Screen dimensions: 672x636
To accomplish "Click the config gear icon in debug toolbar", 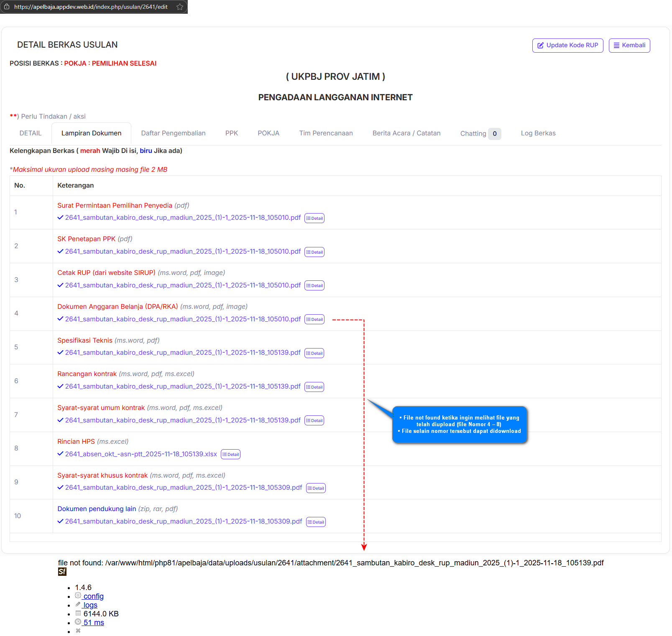I will (x=78, y=595).
